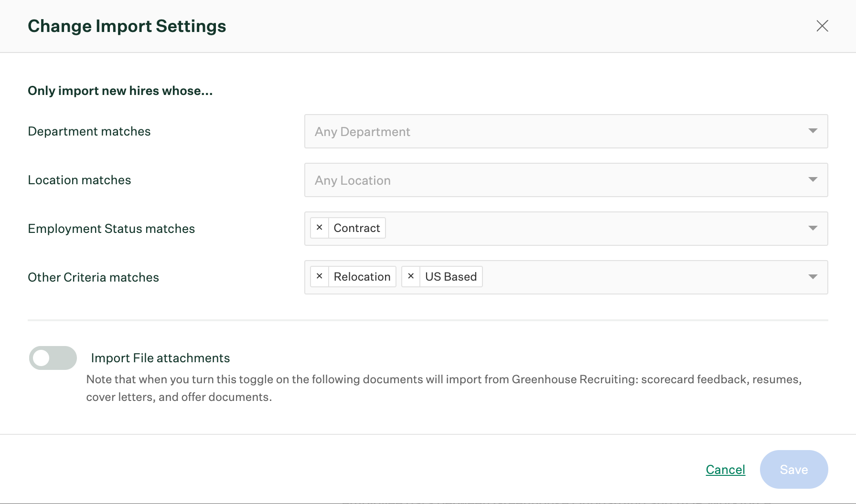Viewport: 856px width, 504px height.
Task: Expand Employment Status dropdown arrow
Action: click(813, 228)
